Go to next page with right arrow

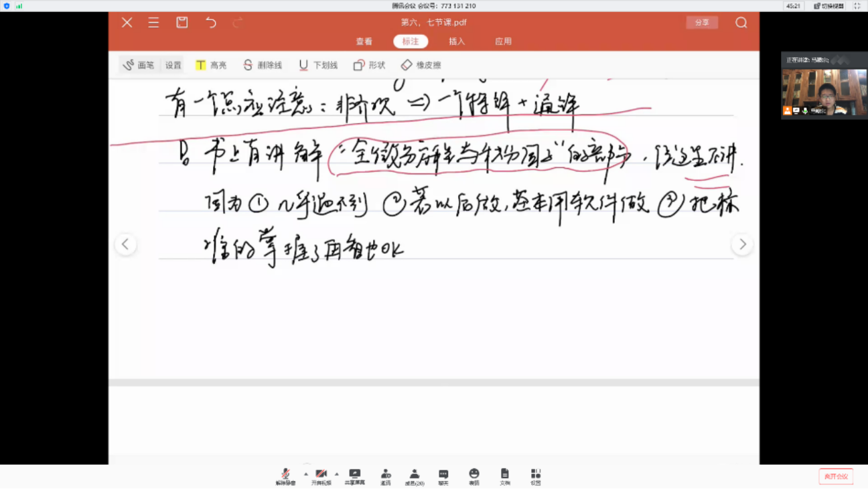(x=742, y=244)
